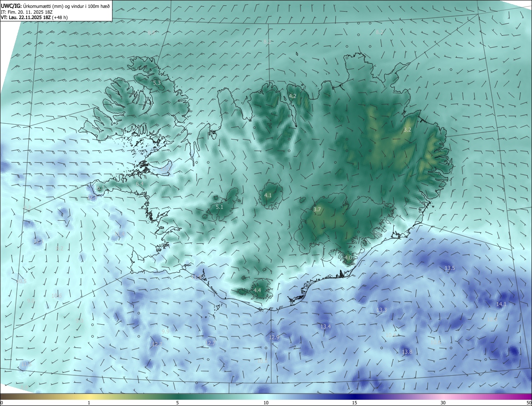This screenshot has height=406, width=532.
Task: Click the 9.9 value in the southwest ocean
Action: click(x=165, y=331)
